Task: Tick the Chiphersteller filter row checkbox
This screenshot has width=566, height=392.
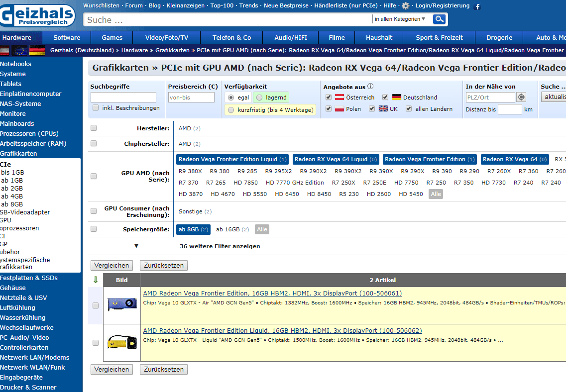Action: tap(94, 144)
